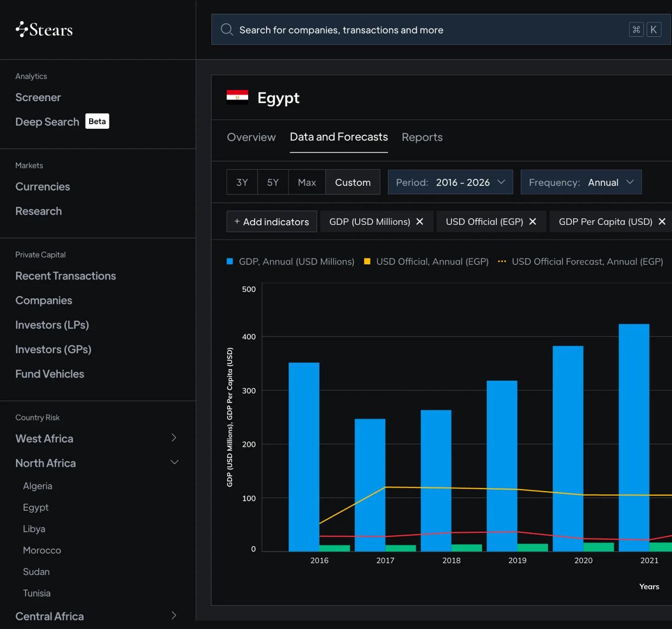Click the search magnifier icon

pyautogui.click(x=227, y=29)
